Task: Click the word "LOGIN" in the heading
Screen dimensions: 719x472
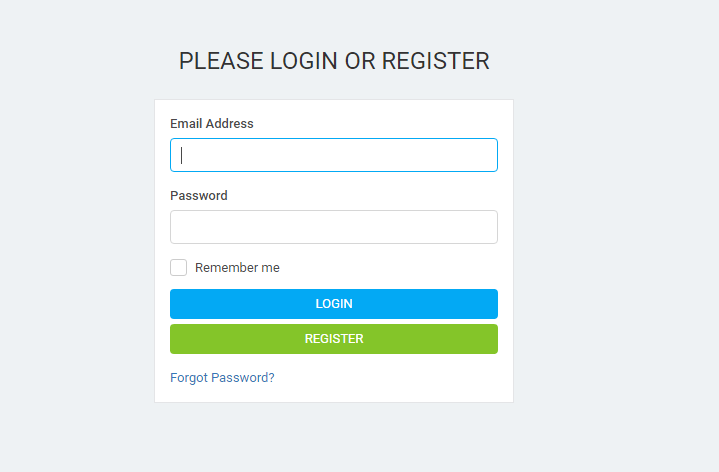Action: (304, 61)
